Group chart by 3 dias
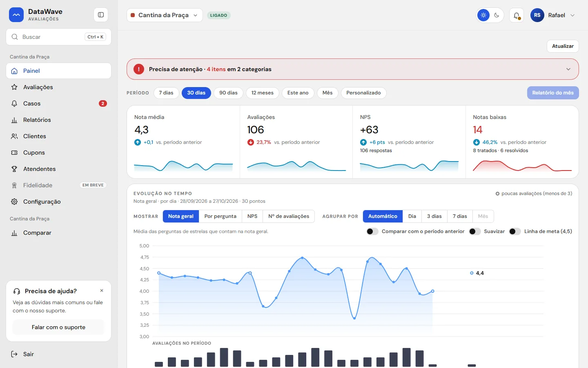Screen dimensions: 588x368 pyautogui.click(x=434, y=216)
